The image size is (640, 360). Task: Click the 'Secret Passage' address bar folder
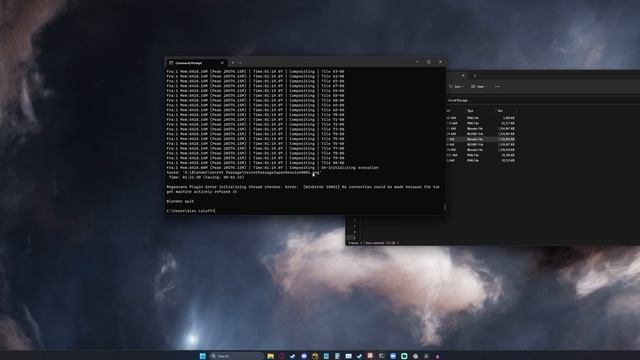click(458, 100)
